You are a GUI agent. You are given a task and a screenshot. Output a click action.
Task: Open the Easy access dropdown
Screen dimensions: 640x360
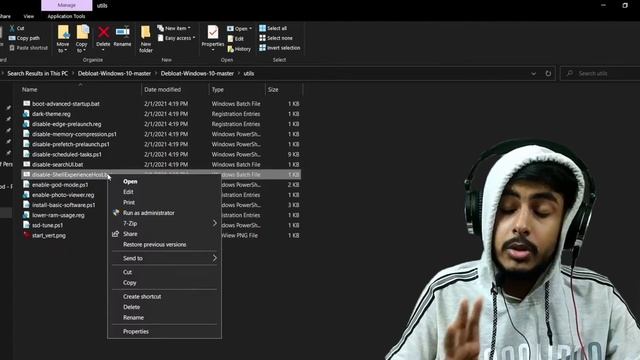176,38
